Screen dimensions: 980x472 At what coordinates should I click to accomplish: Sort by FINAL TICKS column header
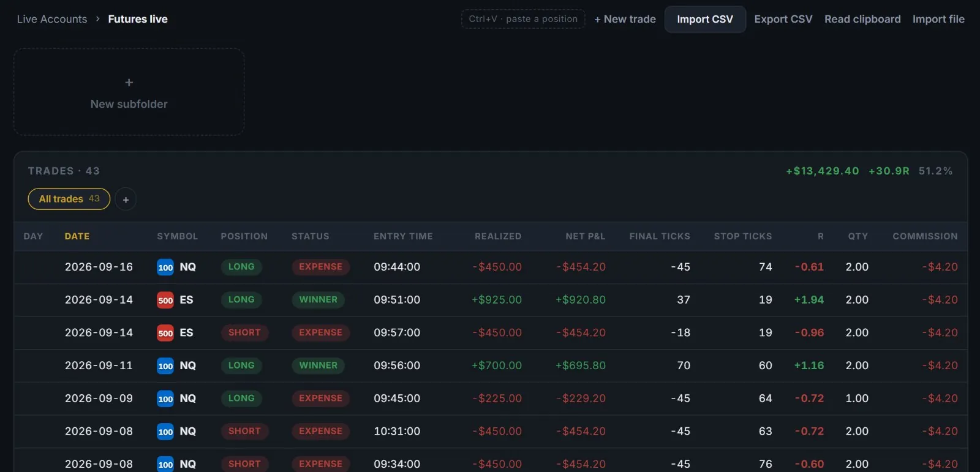[x=660, y=236]
